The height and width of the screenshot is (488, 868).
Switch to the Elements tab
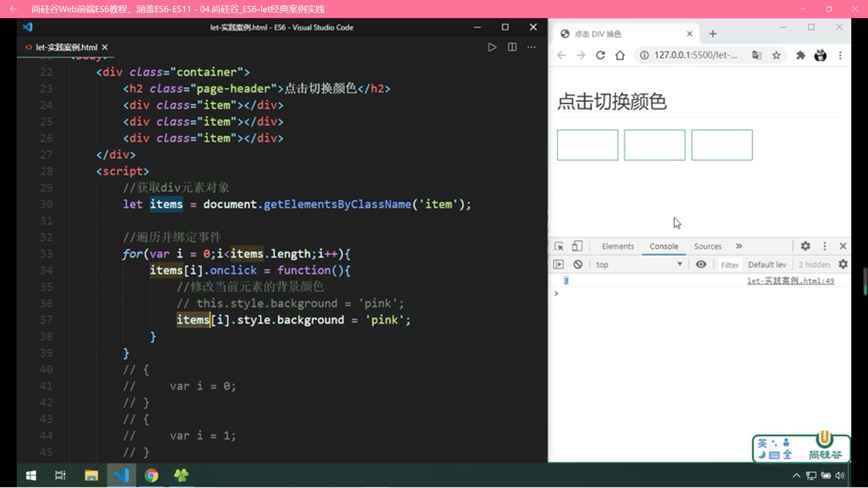(618, 246)
